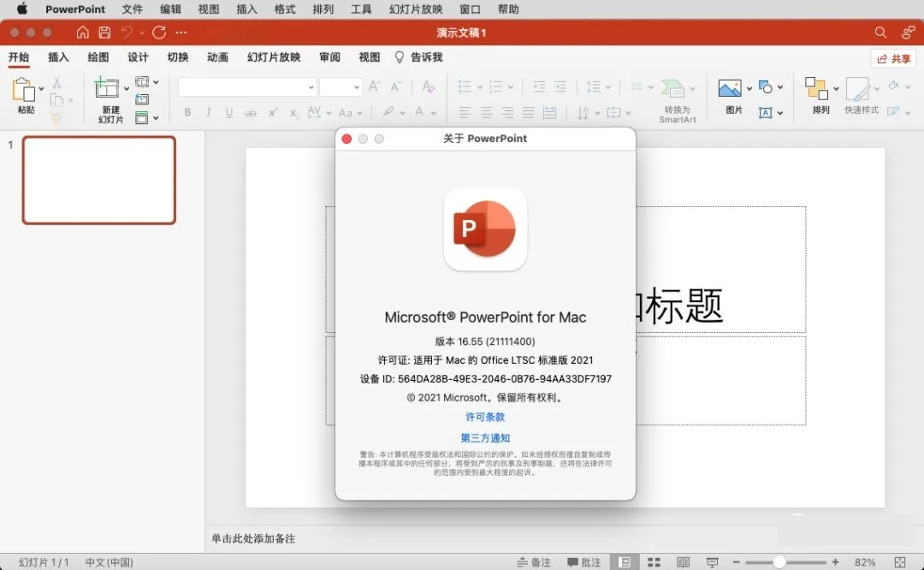This screenshot has height=570, width=924.
Task: Expand the font name dropdown
Action: 311,87
